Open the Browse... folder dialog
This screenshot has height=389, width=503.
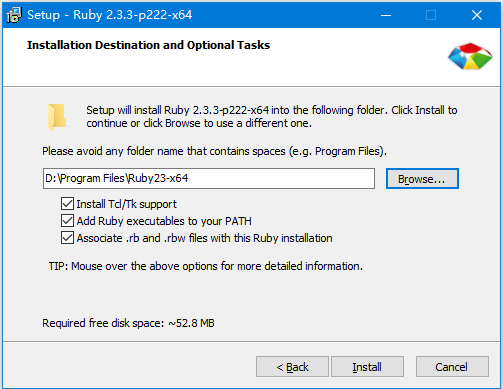point(422,179)
